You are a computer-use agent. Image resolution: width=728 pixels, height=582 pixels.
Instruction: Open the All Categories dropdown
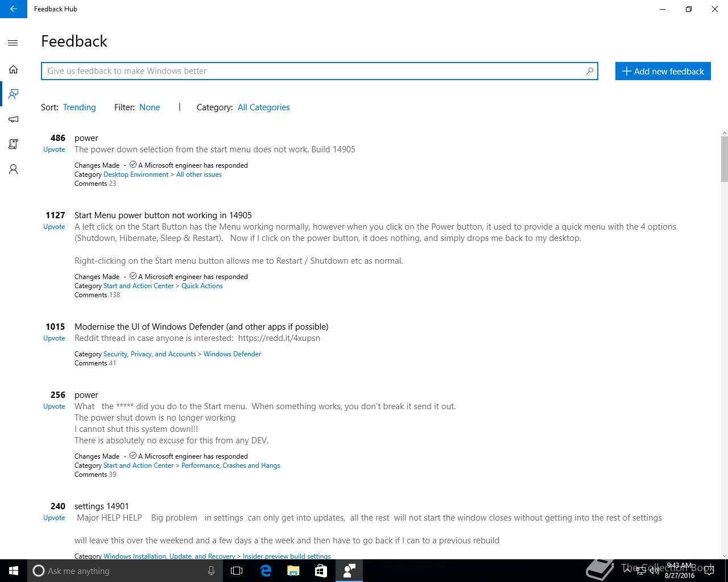pyautogui.click(x=264, y=107)
